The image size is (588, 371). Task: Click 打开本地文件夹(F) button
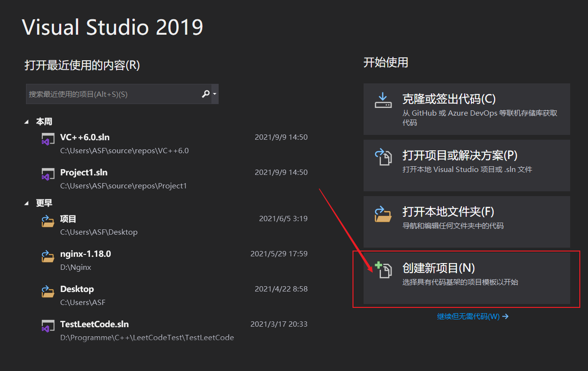tap(467, 222)
